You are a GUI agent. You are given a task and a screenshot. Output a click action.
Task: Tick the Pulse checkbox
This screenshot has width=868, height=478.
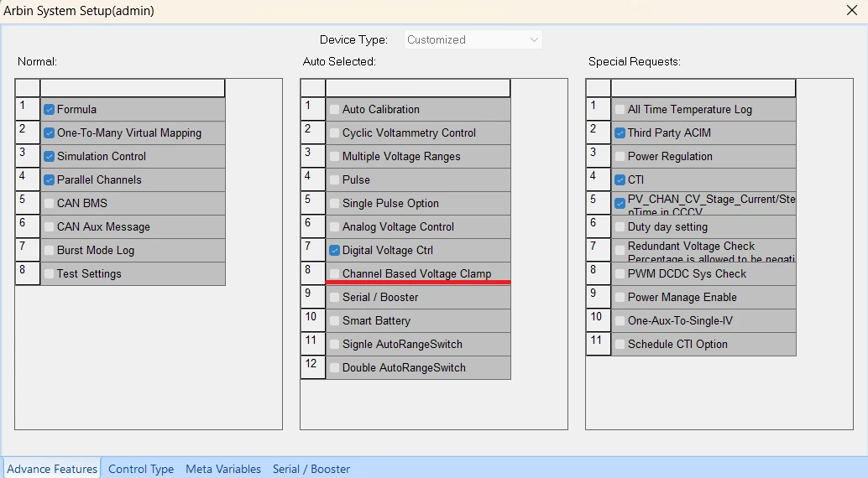334,179
